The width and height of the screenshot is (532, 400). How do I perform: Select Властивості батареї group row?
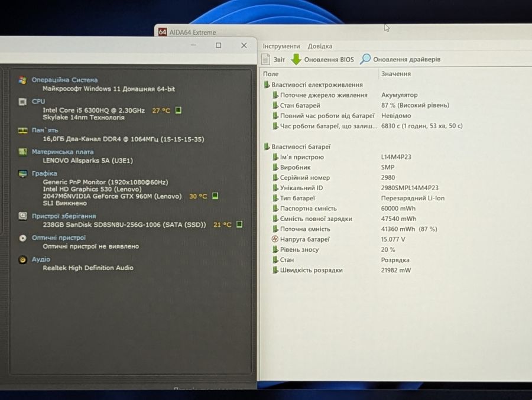pyautogui.click(x=297, y=147)
